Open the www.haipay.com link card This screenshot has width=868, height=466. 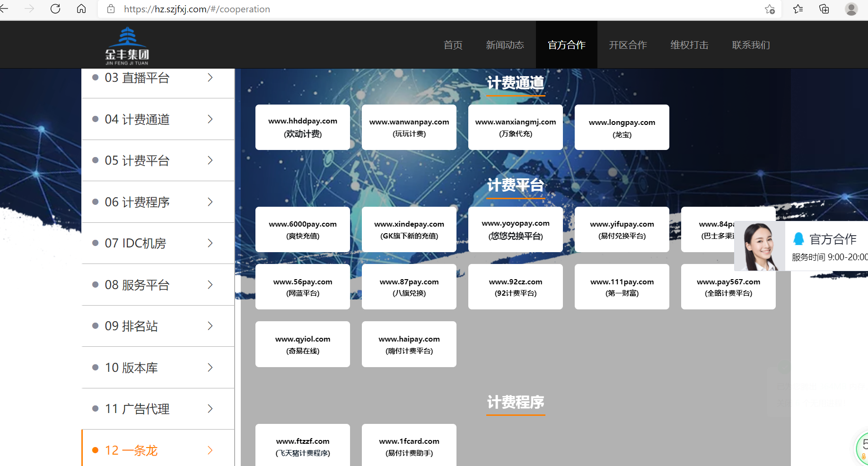point(409,344)
